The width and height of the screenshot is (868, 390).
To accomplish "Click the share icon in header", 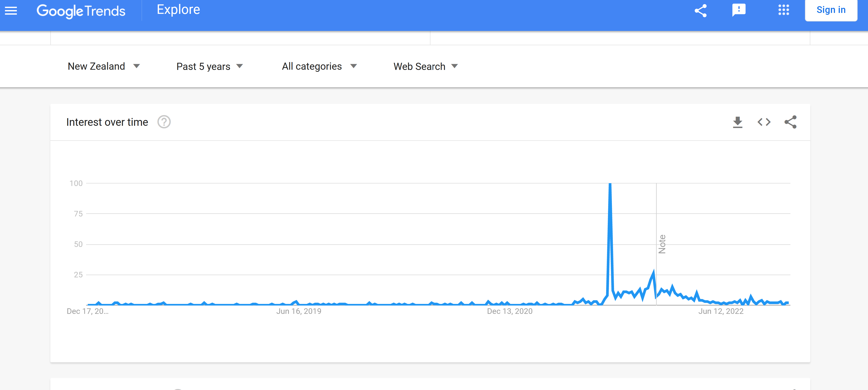I will [701, 10].
